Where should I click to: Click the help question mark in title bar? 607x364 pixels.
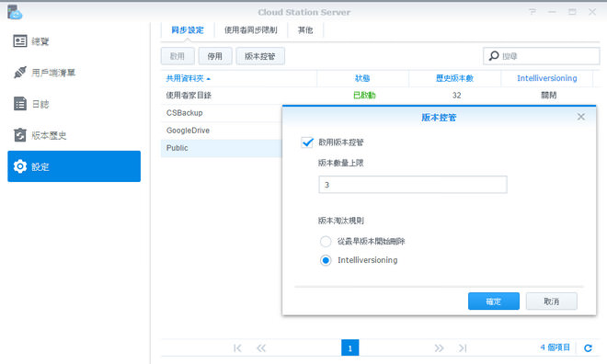pyautogui.click(x=533, y=12)
